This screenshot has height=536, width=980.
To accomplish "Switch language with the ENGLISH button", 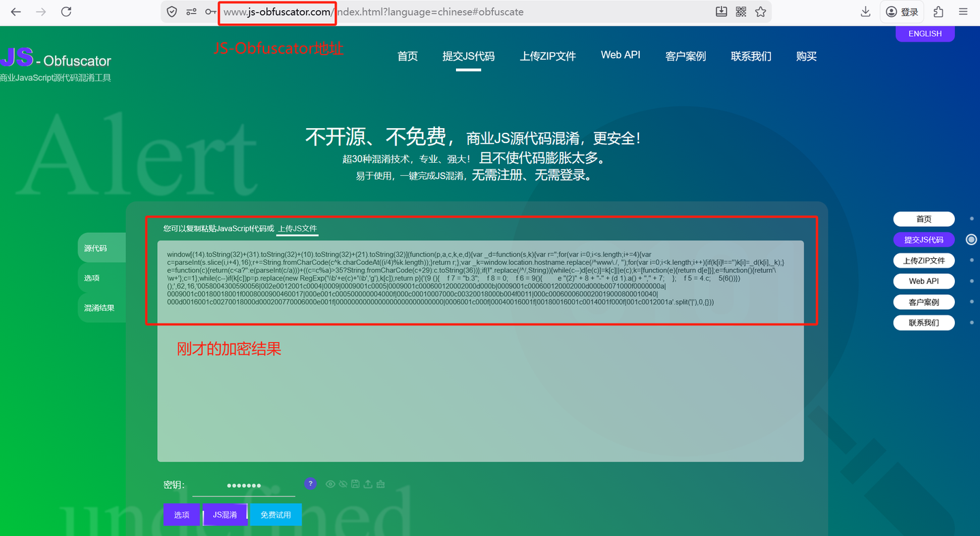I will [925, 33].
